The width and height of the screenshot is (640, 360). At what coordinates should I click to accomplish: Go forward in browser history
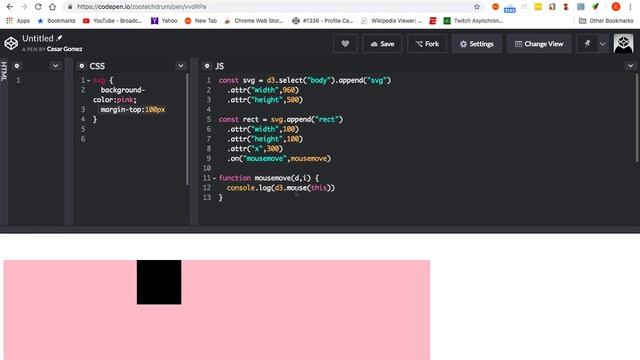[24, 7]
